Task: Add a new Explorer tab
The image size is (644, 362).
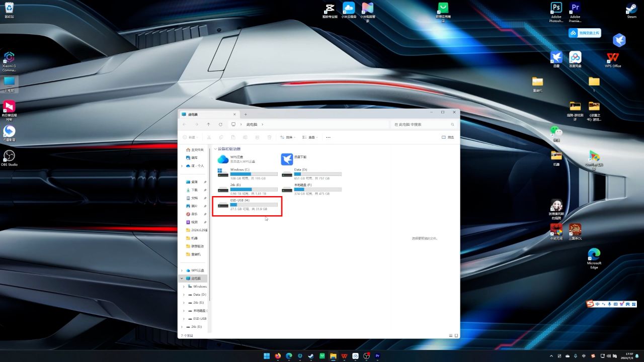Action: pos(246,114)
